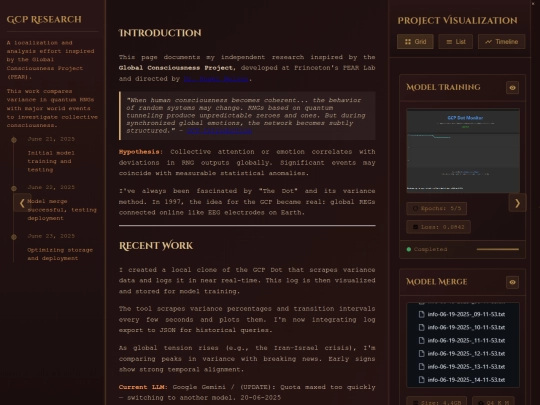Click the Recent Work heading
The image size is (540, 405).
click(x=156, y=246)
